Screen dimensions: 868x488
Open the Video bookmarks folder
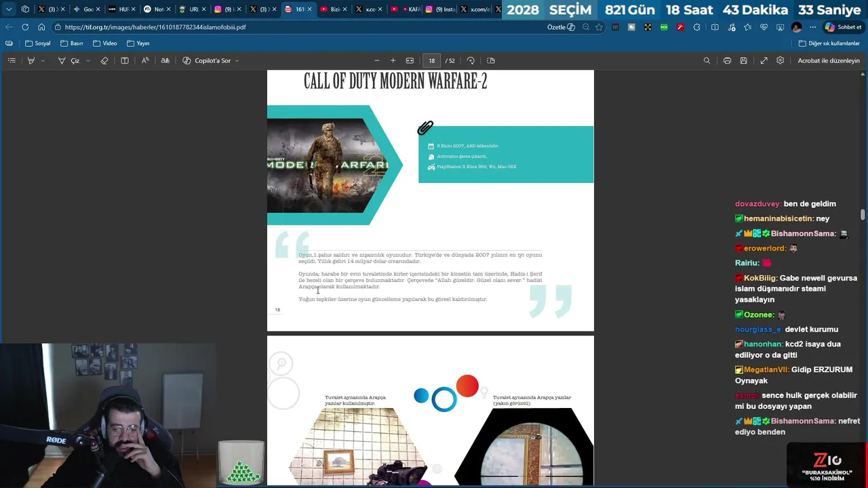click(104, 43)
